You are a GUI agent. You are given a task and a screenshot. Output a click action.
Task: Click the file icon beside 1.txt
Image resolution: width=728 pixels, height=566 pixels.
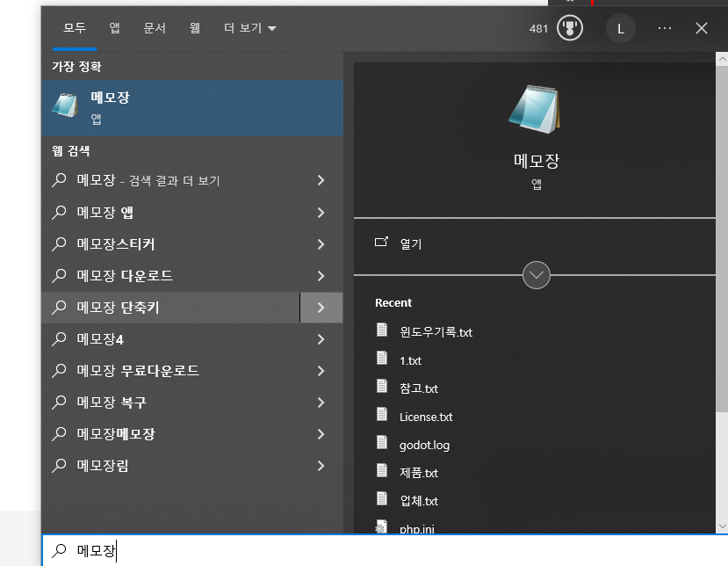(382, 358)
